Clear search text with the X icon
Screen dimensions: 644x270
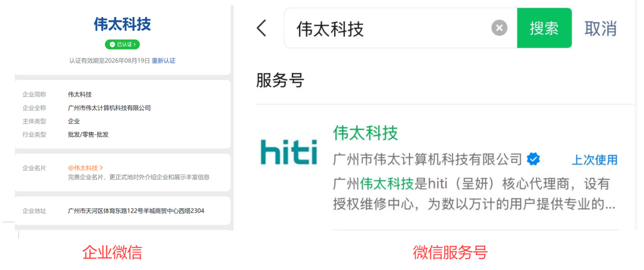(499, 28)
